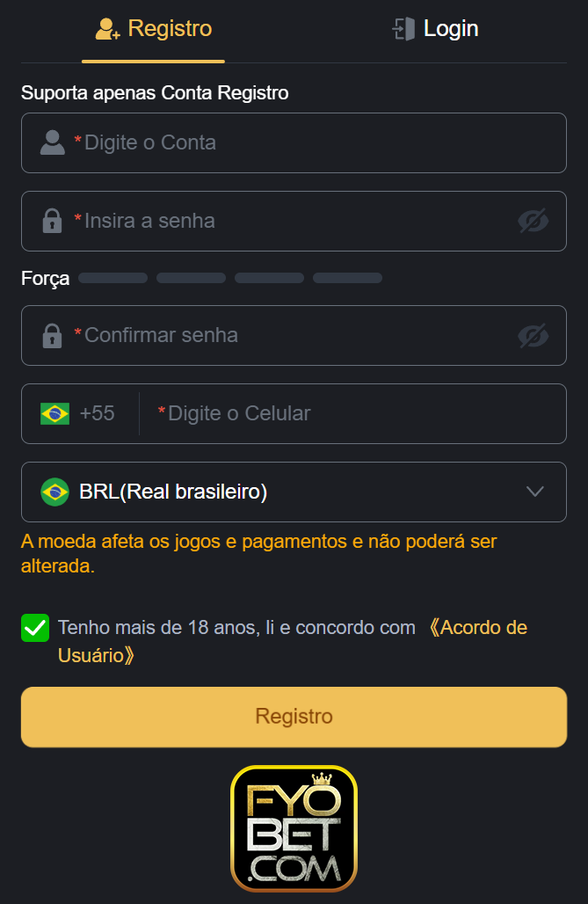The height and width of the screenshot is (904, 588).
Task: Click the Brazil flag on phone input
Action: click(54, 413)
